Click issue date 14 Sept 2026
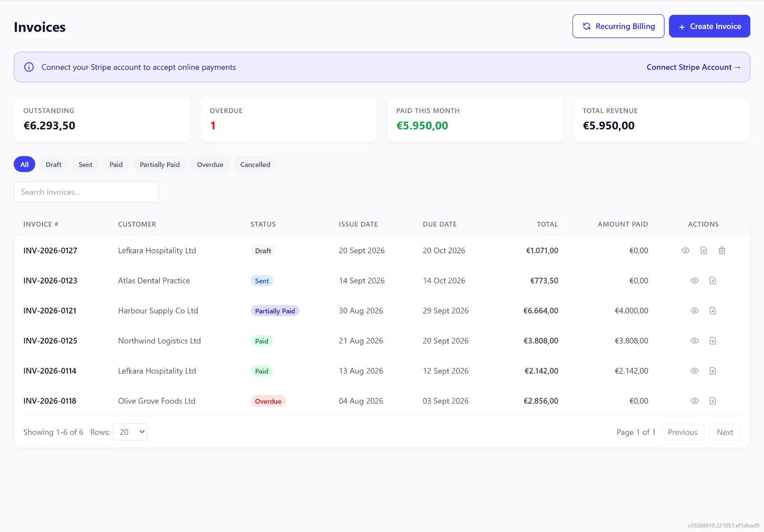The height and width of the screenshot is (532, 764). 361,281
